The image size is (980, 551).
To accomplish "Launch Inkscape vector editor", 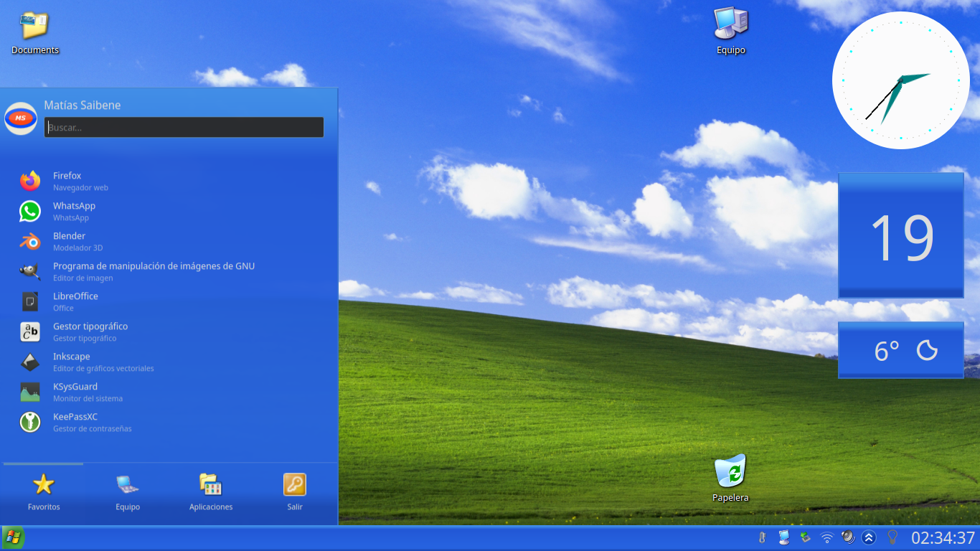I will point(170,362).
